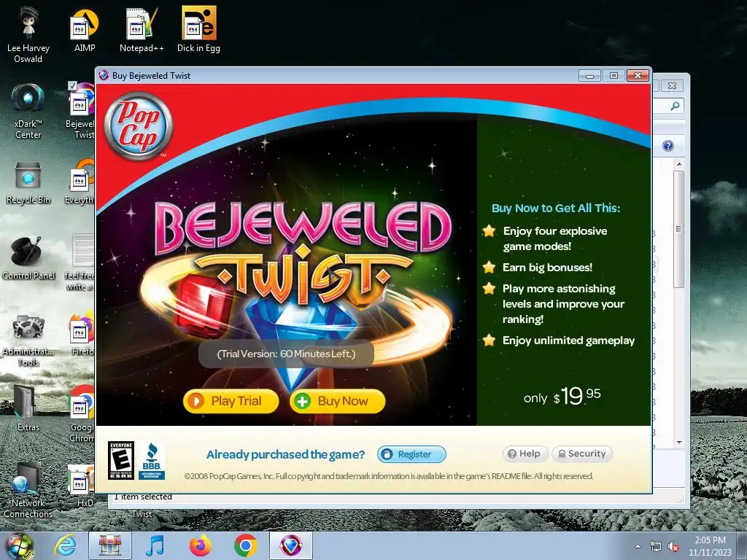Click the Register button
Image resolution: width=747 pixels, height=560 pixels.
(411, 454)
